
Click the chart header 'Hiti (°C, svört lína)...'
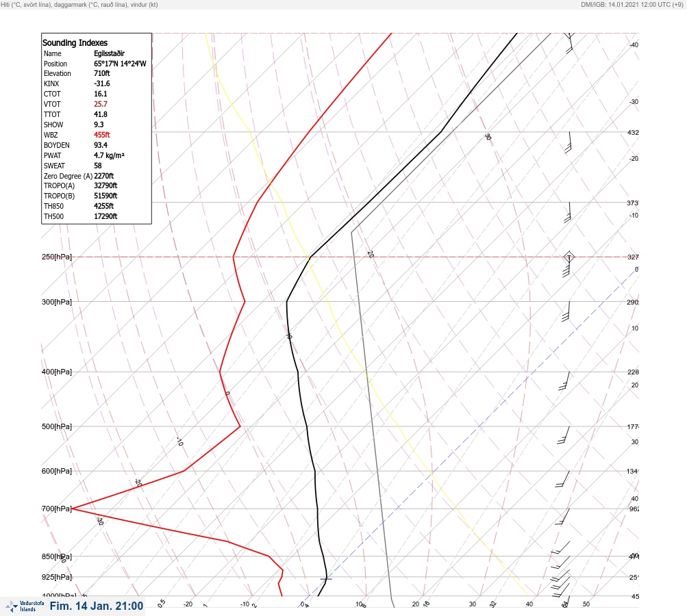click(x=79, y=4)
